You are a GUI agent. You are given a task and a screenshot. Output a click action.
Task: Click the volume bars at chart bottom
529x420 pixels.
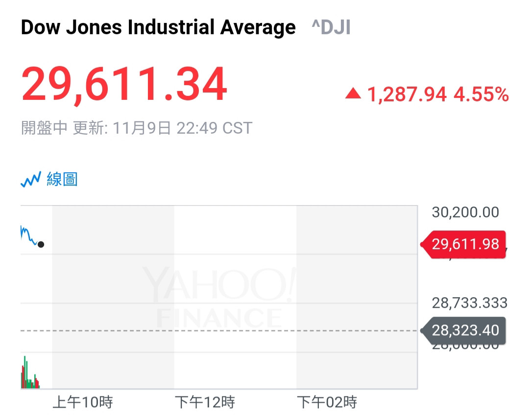[x=29, y=378]
